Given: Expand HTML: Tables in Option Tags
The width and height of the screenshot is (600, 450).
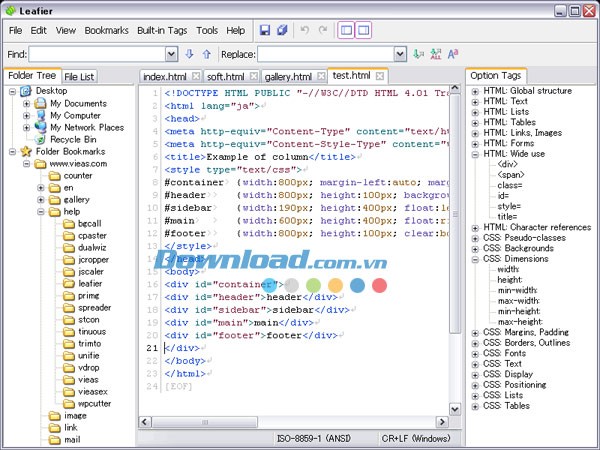Looking at the screenshot, I should tap(475, 122).
